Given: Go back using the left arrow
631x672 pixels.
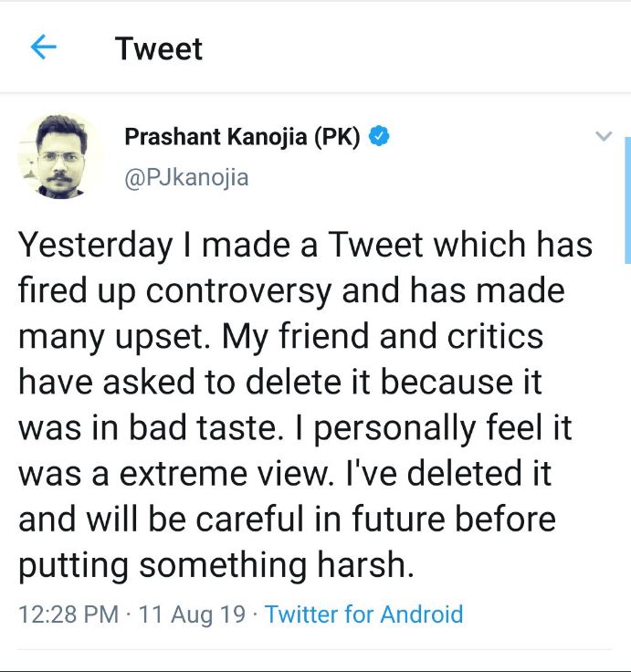Looking at the screenshot, I should click(44, 48).
